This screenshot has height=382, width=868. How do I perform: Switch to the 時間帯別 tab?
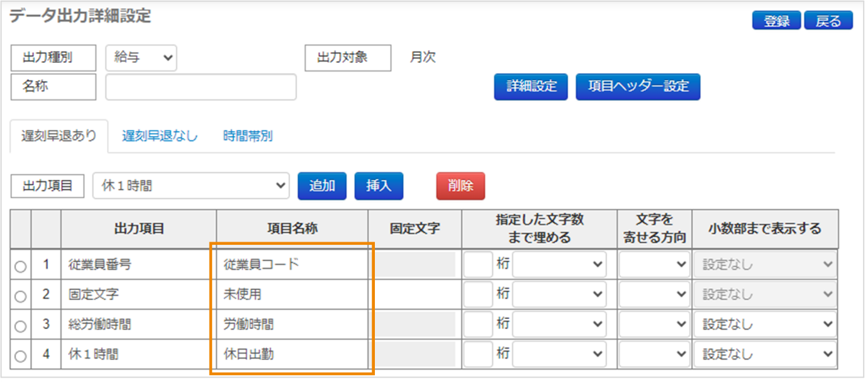click(248, 136)
